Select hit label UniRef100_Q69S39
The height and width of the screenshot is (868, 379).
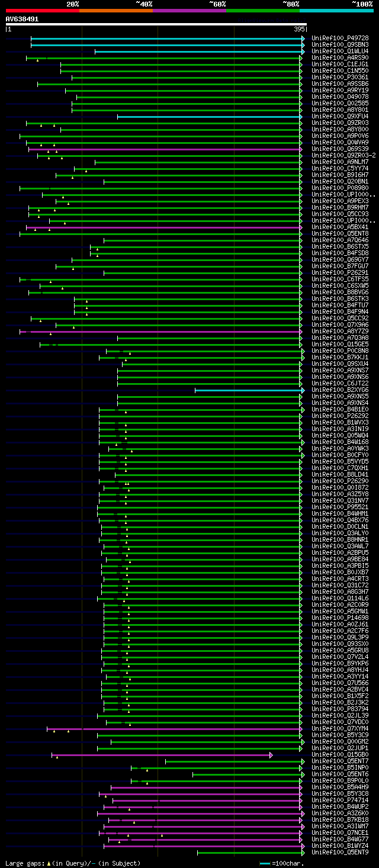coord(340,149)
